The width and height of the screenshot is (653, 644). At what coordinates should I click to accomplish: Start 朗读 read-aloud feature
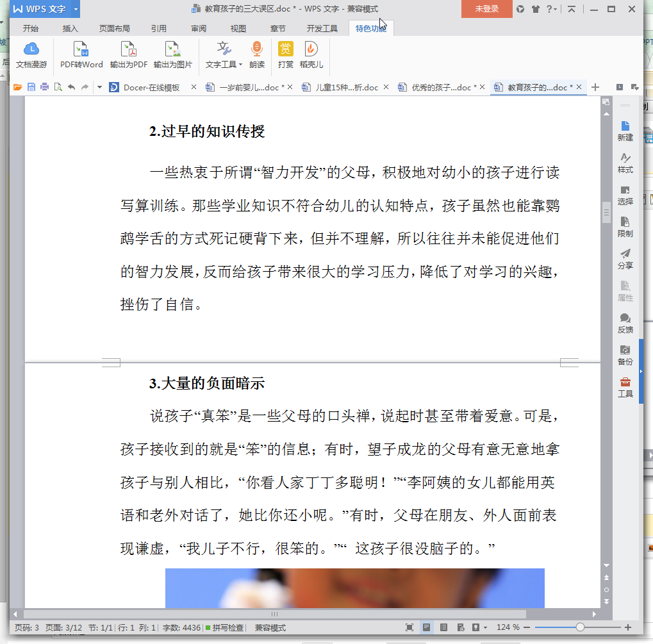click(x=257, y=55)
